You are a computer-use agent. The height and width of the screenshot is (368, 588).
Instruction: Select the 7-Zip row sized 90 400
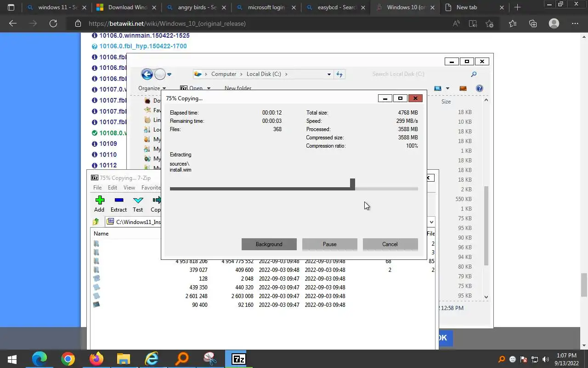263,305
